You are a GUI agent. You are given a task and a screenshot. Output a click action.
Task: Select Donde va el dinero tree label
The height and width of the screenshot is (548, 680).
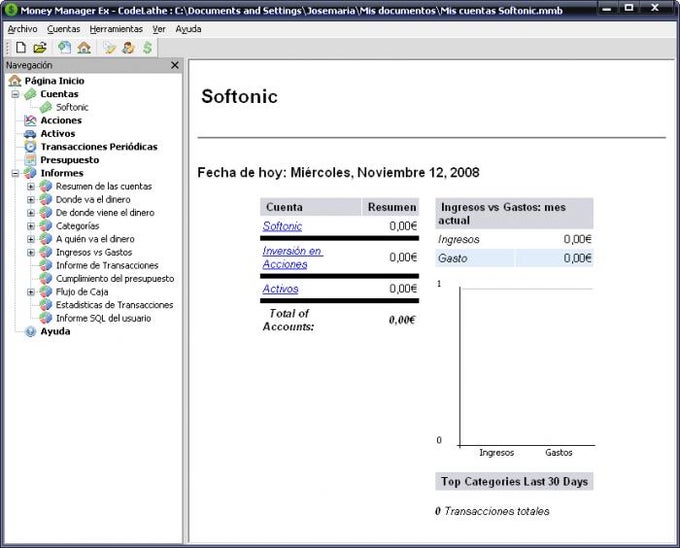coord(93,199)
